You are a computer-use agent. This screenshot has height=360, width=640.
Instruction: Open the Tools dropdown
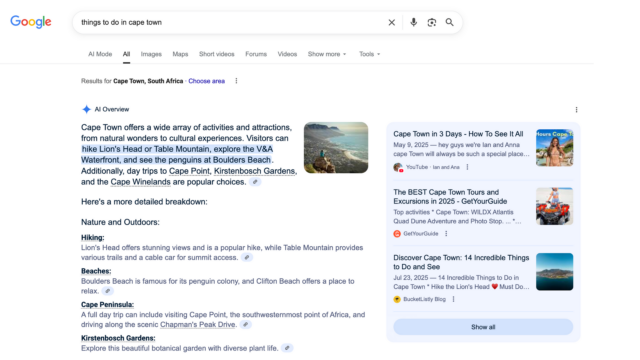369,54
